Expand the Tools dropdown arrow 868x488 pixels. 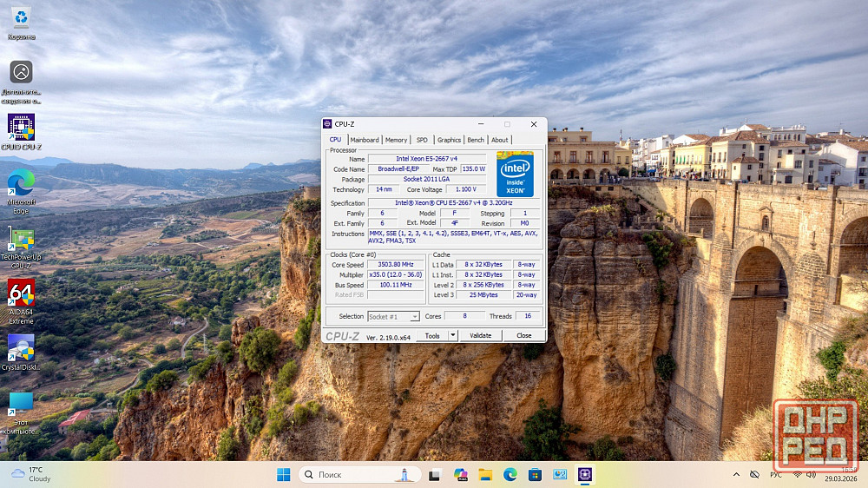(452, 335)
